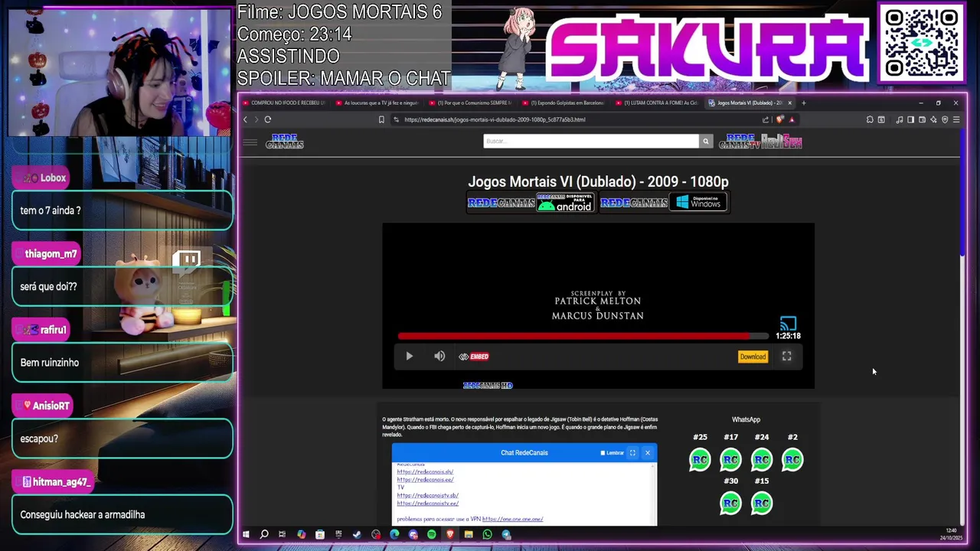Open Microsoft Edge from the taskbar
The height and width of the screenshot is (551, 980).
click(x=394, y=534)
